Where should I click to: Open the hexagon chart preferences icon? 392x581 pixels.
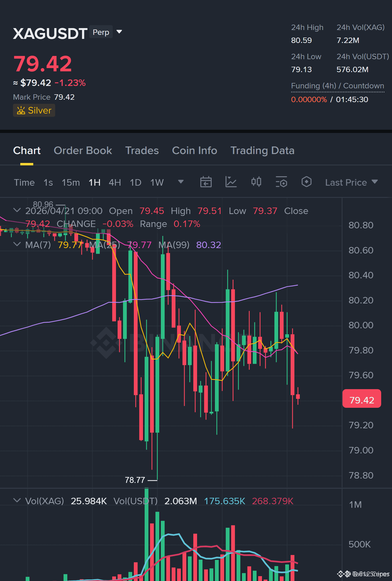click(307, 182)
